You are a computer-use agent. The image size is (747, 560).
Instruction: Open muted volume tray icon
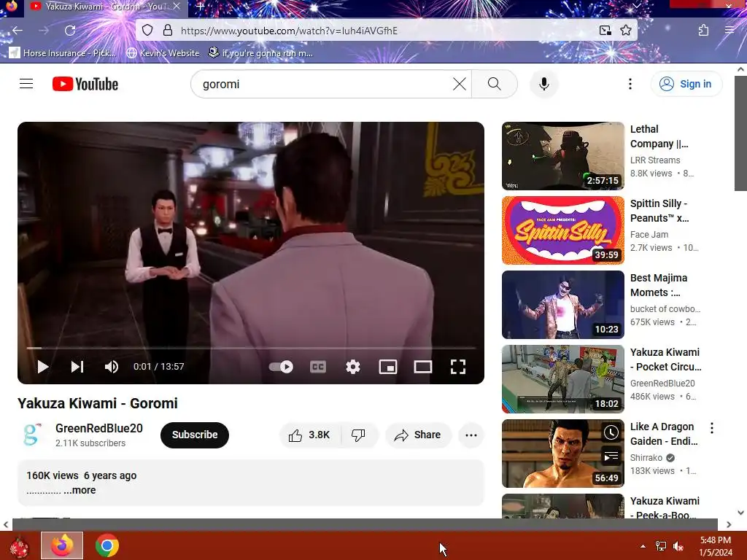point(678,546)
